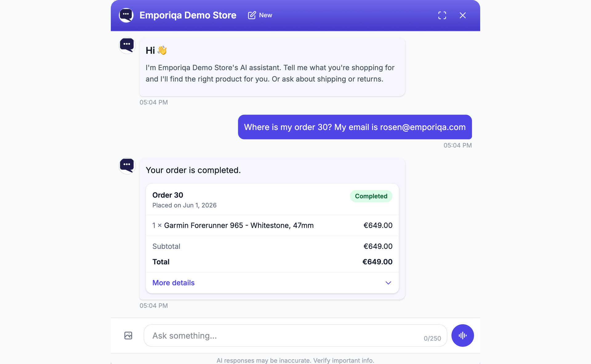This screenshot has height=364, width=591.
Task: Click the Subtotal label
Action: [x=166, y=246]
